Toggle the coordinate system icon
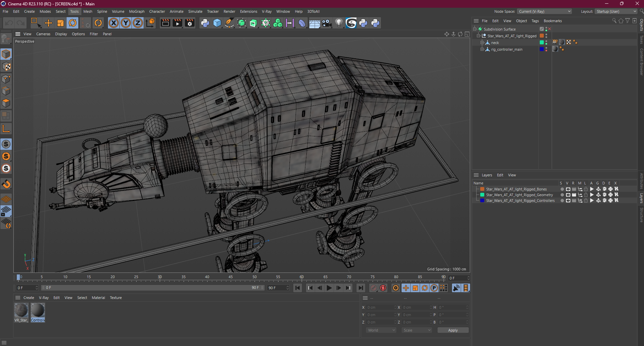 tap(151, 23)
